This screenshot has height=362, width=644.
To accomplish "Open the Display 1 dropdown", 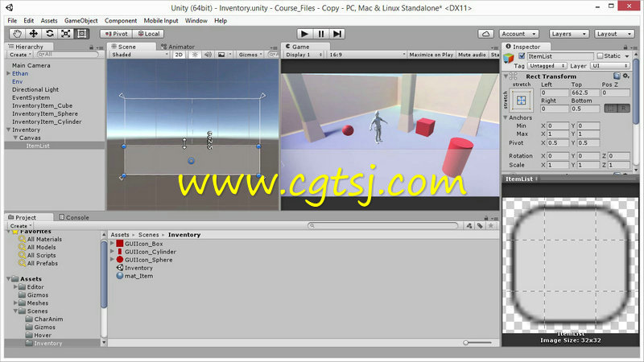I will click(304, 55).
